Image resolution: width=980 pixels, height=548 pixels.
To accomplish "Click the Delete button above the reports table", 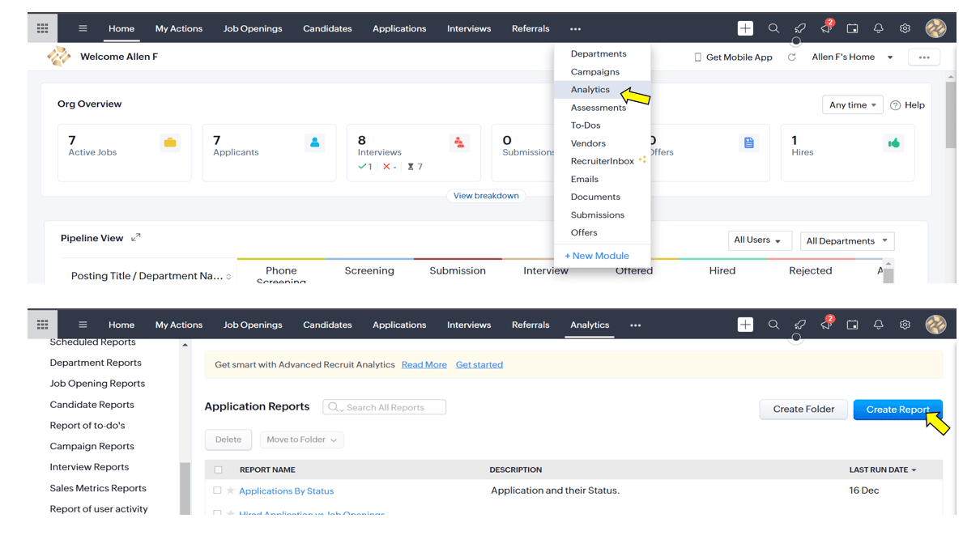I will click(x=228, y=440).
